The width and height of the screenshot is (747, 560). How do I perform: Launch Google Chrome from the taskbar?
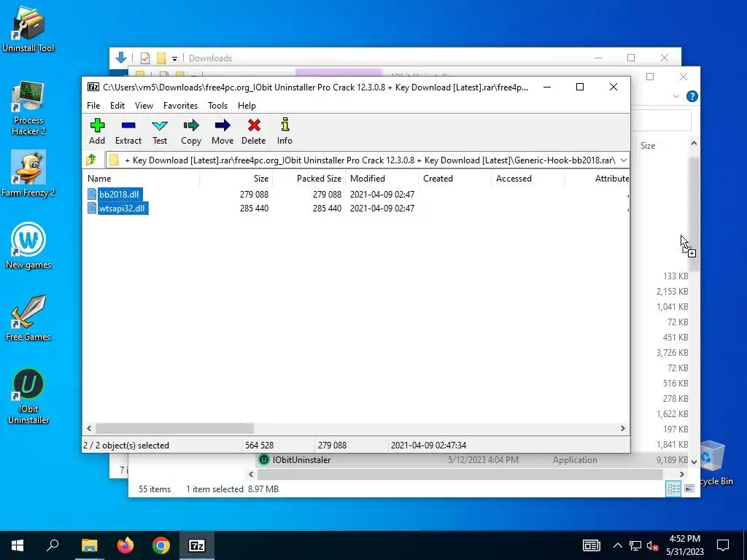(161, 545)
